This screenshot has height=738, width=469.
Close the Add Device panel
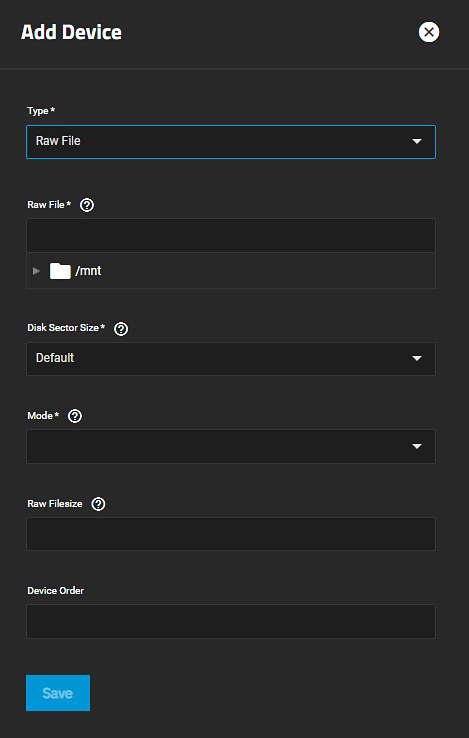click(429, 32)
